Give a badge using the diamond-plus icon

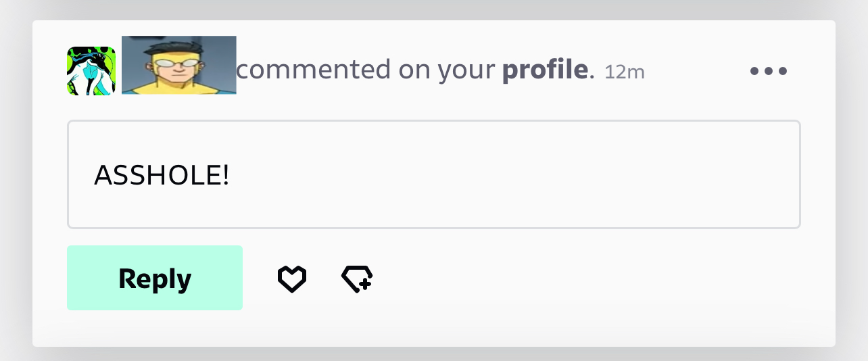point(357,279)
